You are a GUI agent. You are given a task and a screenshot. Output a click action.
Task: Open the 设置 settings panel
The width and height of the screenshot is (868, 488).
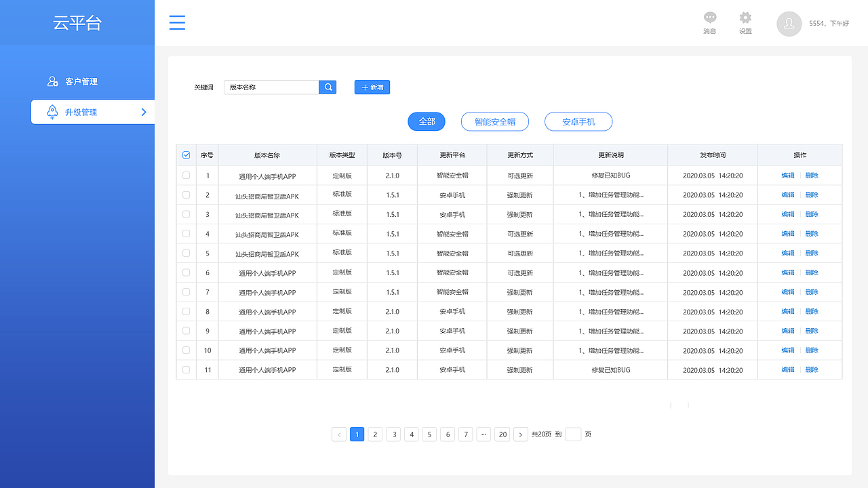(745, 18)
